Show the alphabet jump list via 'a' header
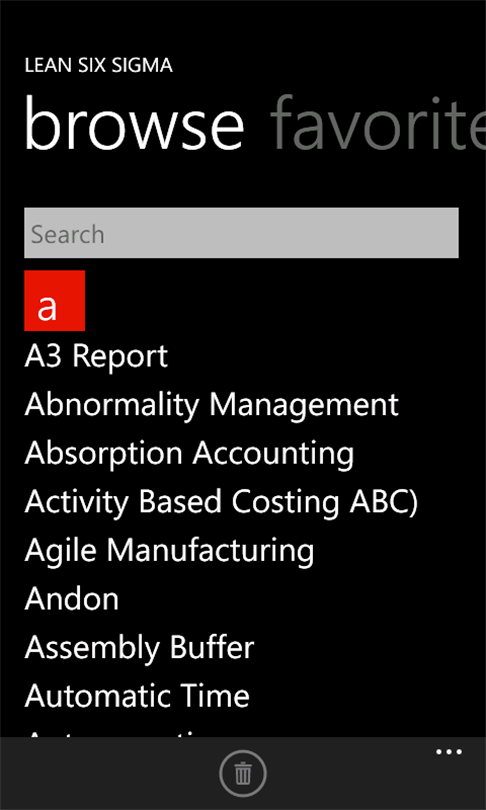 pos(55,301)
